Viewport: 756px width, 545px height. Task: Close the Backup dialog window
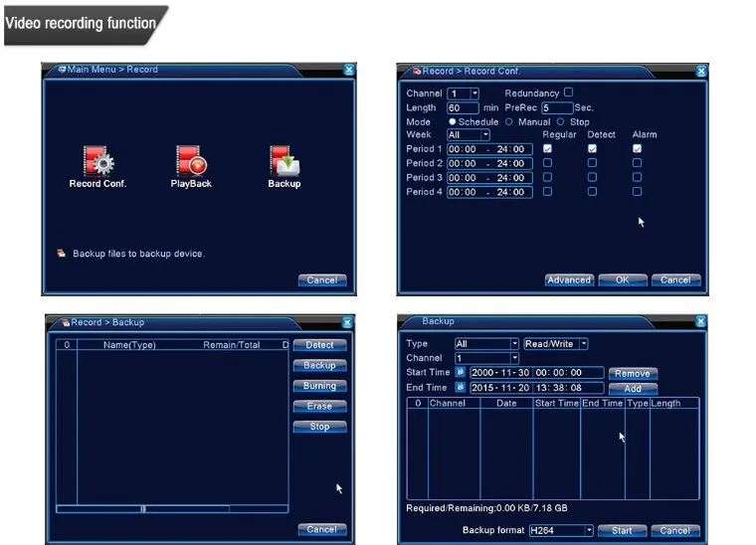tap(700, 321)
